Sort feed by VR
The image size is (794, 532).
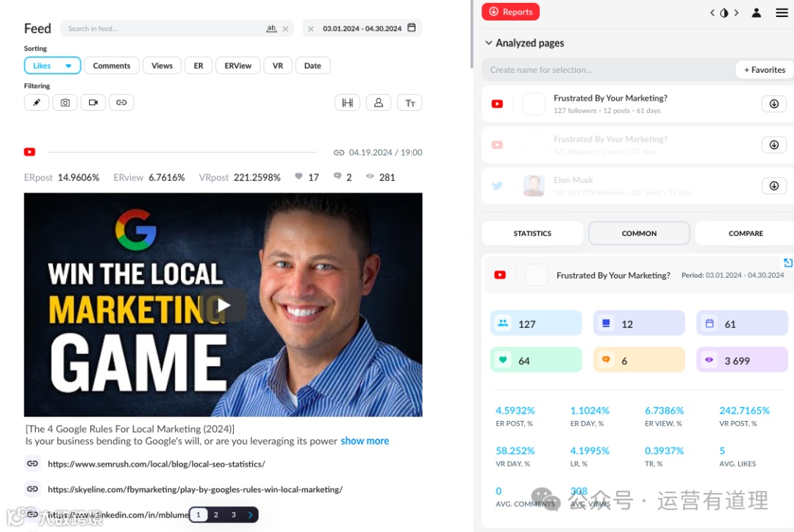(277, 66)
